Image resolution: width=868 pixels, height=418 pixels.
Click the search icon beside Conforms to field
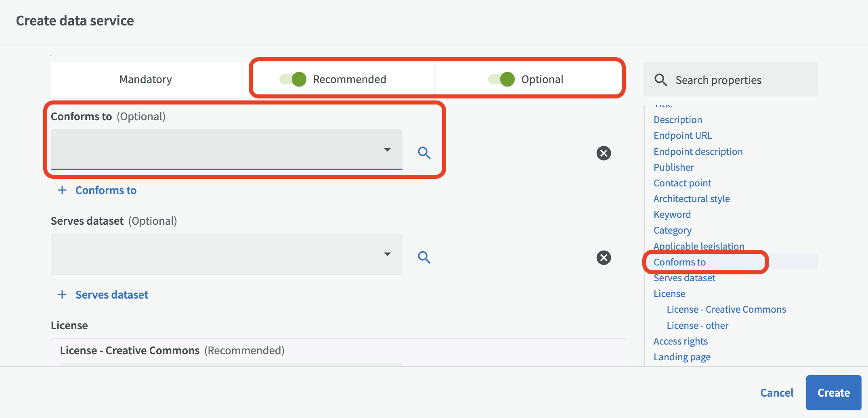coord(424,153)
